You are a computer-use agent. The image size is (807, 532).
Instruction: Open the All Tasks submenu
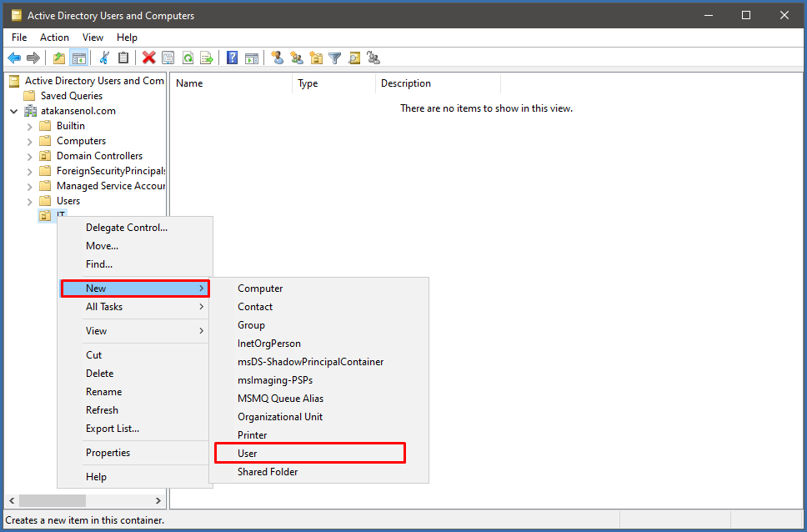pyautogui.click(x=135, y=307)
